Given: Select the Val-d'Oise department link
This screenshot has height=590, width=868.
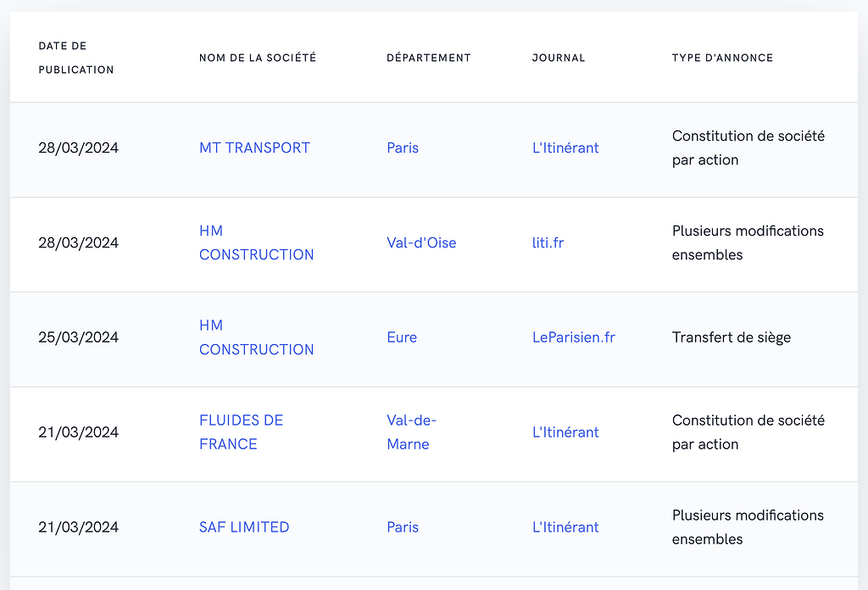Looking at the screenshot, I should pyautogui.click(x=421, y=242).
